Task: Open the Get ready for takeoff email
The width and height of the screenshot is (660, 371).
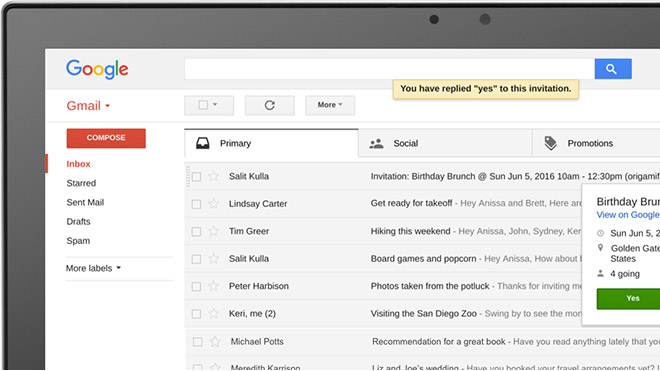Action: click(383, 204)
